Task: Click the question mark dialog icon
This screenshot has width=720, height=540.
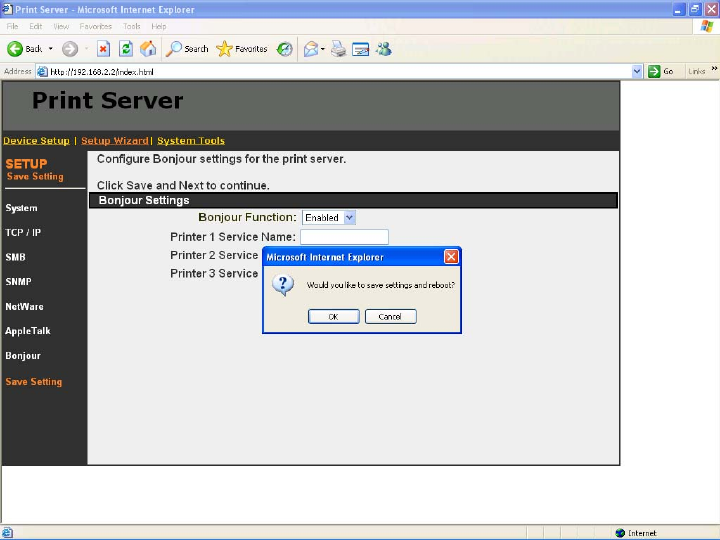Action: tap(283, 285)
